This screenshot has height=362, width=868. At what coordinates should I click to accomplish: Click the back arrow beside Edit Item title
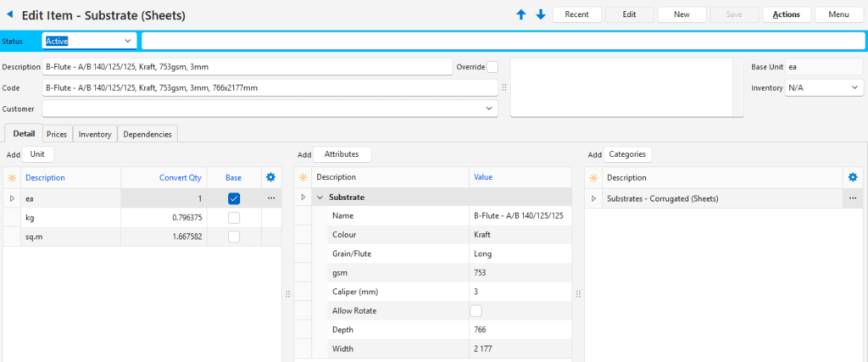point(10,15)
